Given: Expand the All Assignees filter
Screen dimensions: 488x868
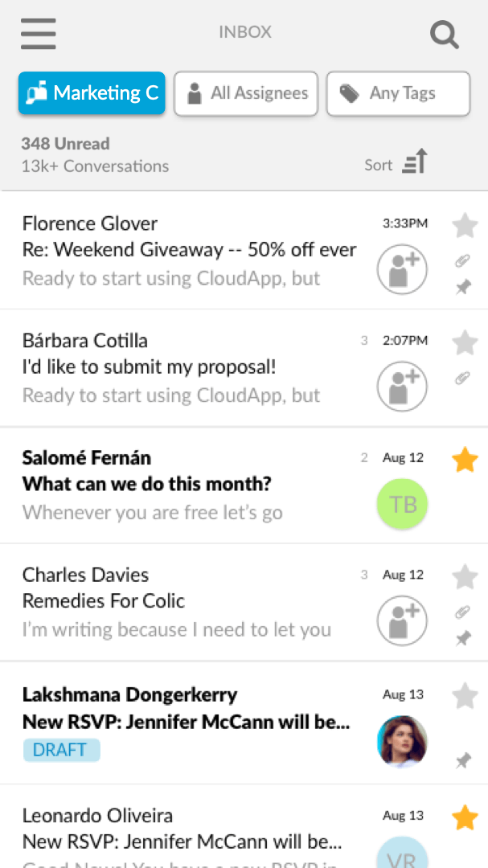Looking at the screenshot, I should coord(246,94).
